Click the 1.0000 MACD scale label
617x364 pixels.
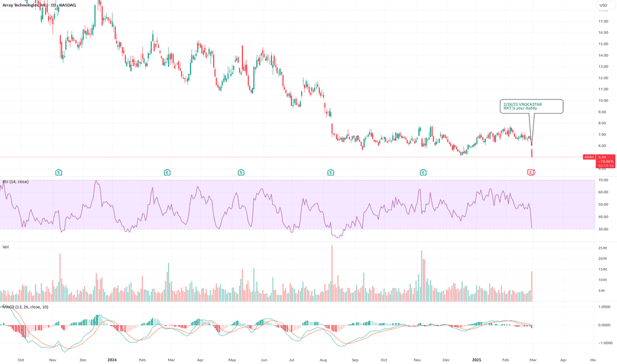pos(604,307)
